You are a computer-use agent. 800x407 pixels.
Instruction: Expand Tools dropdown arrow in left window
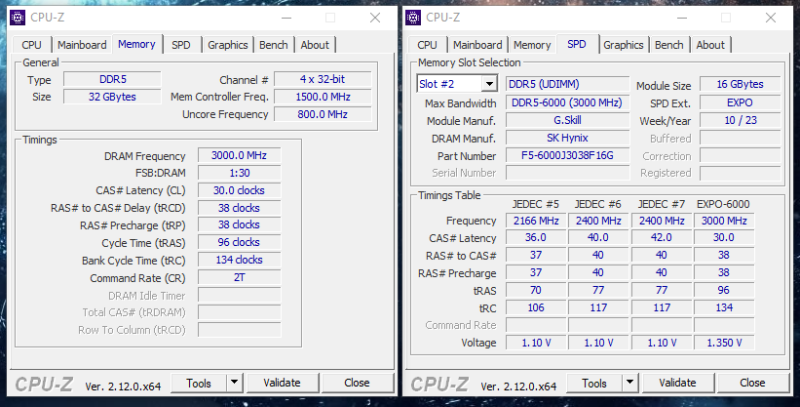coord(234,383)
